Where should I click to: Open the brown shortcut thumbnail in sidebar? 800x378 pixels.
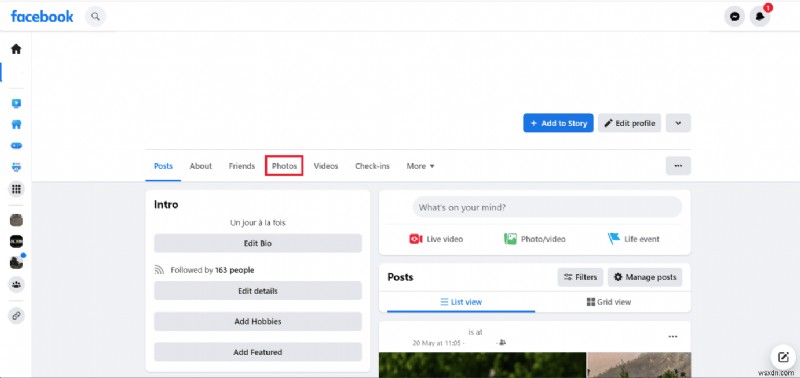tap(16, 220)
